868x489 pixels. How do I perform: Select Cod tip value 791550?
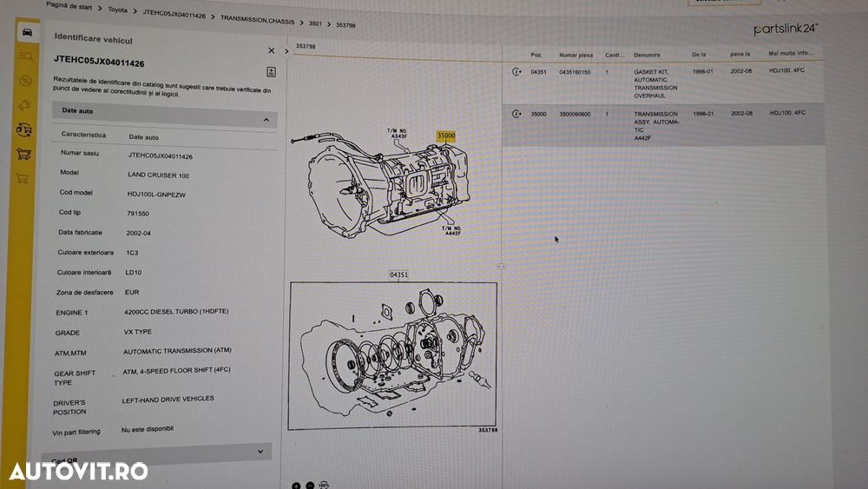pyautogui.click(x=138, y=213)
